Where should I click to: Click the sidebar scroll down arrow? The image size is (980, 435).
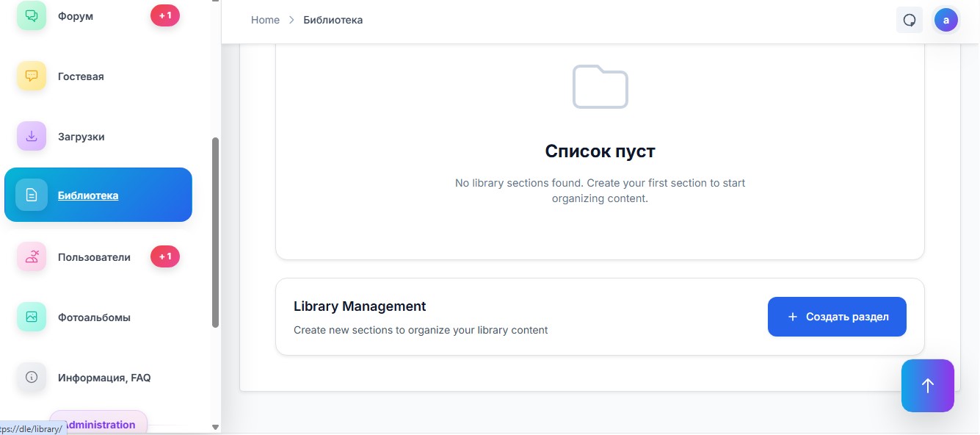(215, 427)
